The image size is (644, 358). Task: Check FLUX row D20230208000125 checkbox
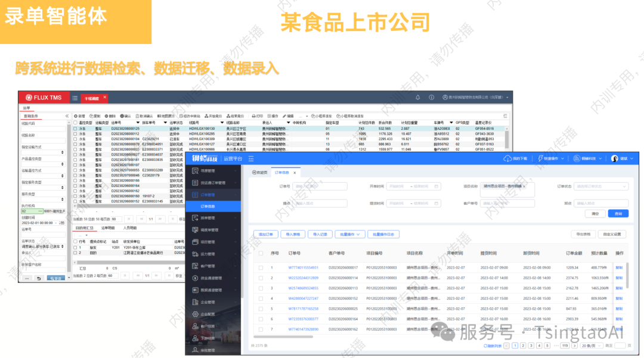(x=75, y=128)
